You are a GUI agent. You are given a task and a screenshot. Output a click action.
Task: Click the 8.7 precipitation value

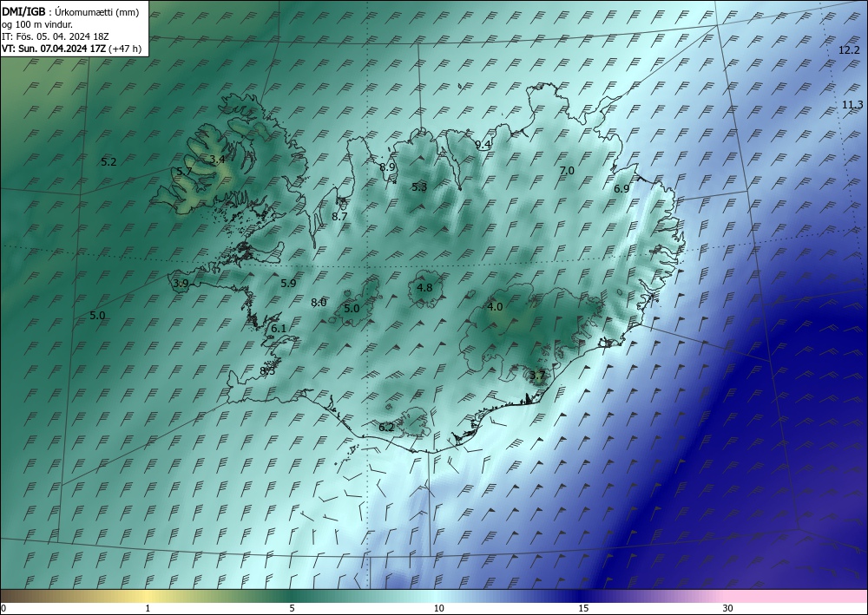coord(339,216)
